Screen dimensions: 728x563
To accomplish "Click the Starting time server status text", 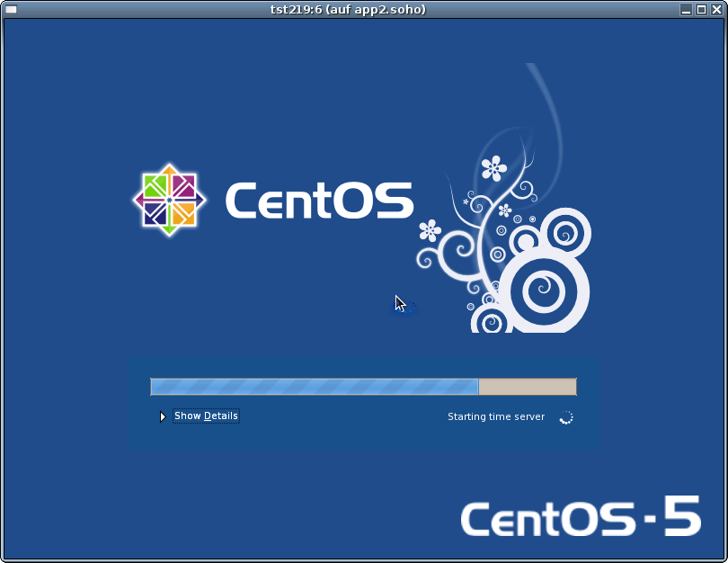I will coord(496,416).
